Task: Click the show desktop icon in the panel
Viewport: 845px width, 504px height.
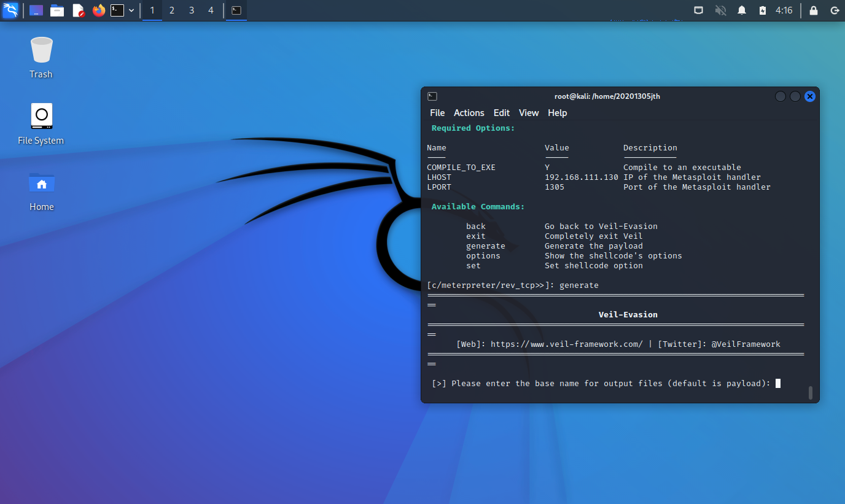Action: tap(36, 10)
